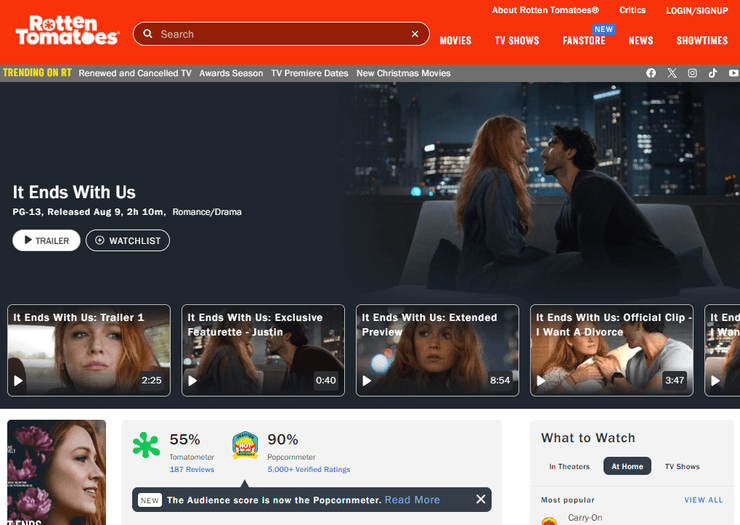740x525 pixels.
Task: Click the 90% Popcornmeter score
Action: pyautogui.click(x=283, y=440)
